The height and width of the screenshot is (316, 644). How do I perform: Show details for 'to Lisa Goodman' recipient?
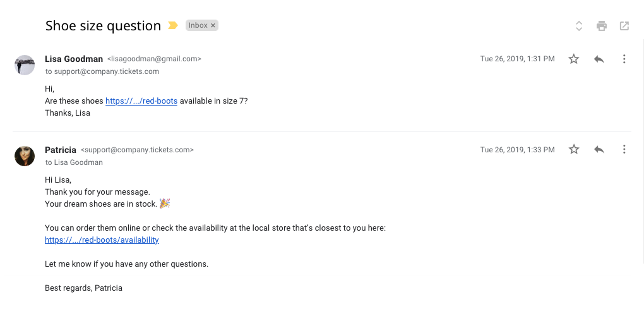[74, 162]
